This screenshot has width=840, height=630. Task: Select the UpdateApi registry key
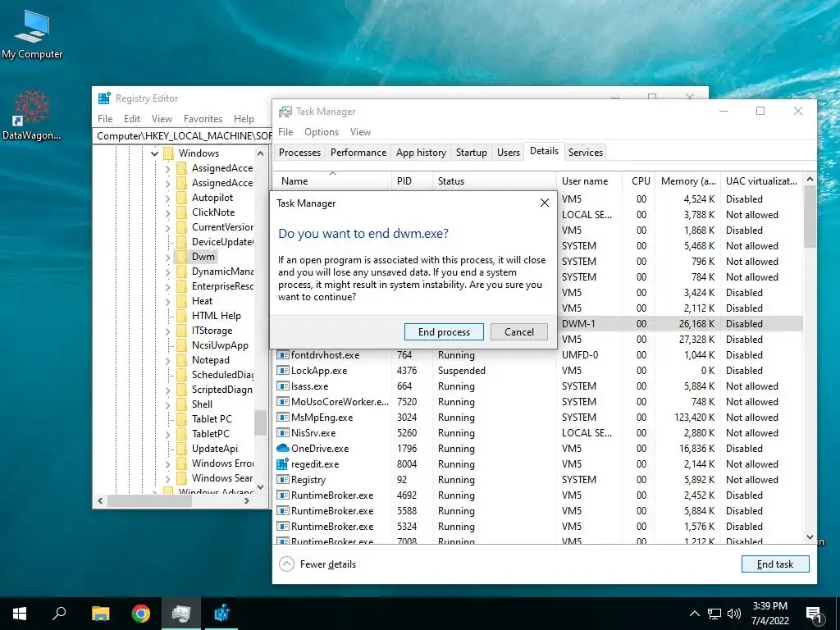pyautogui.click(x=214, y=449)
